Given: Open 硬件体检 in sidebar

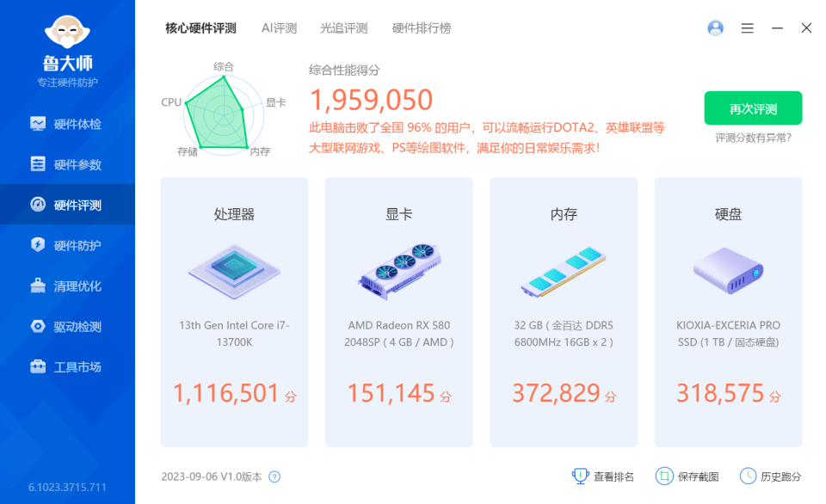Looking at the screenshot, I should pyautogui.click(x=67, y=125).
